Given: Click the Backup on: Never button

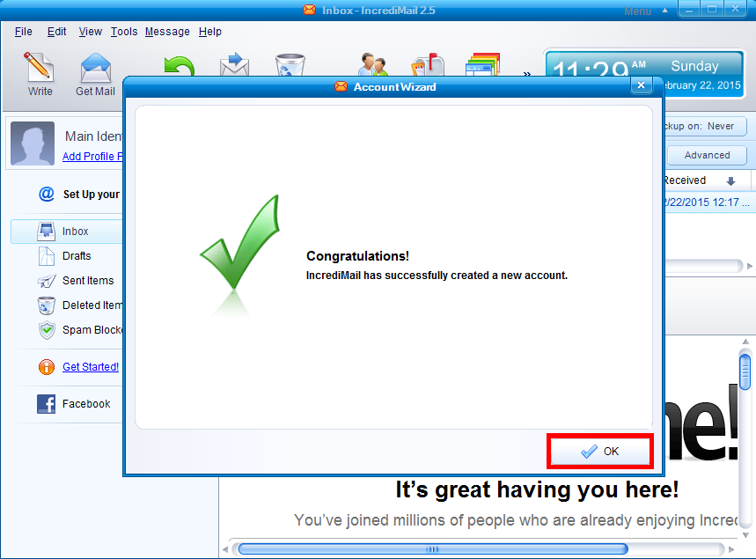Looking at the screenshot, I should (705, 127).
